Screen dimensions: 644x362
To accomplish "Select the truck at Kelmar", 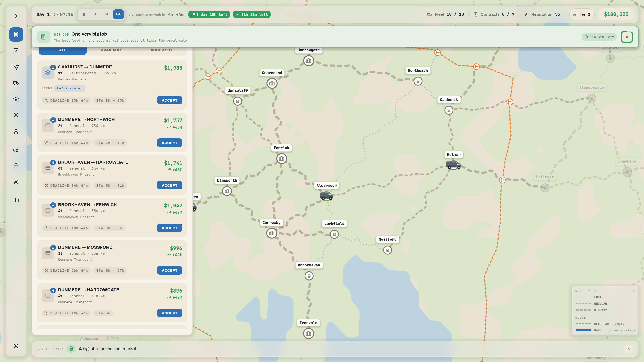I will pyautogui.click(x=453, y=165).
